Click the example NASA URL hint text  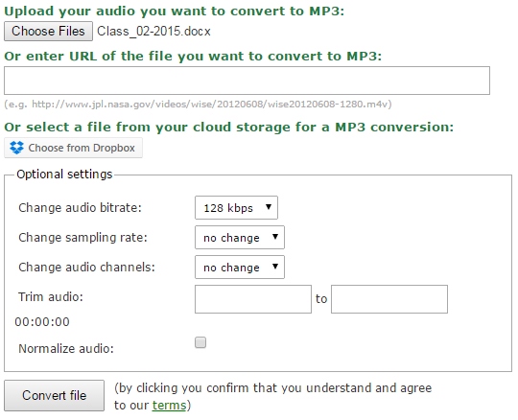tap(198, 105)
